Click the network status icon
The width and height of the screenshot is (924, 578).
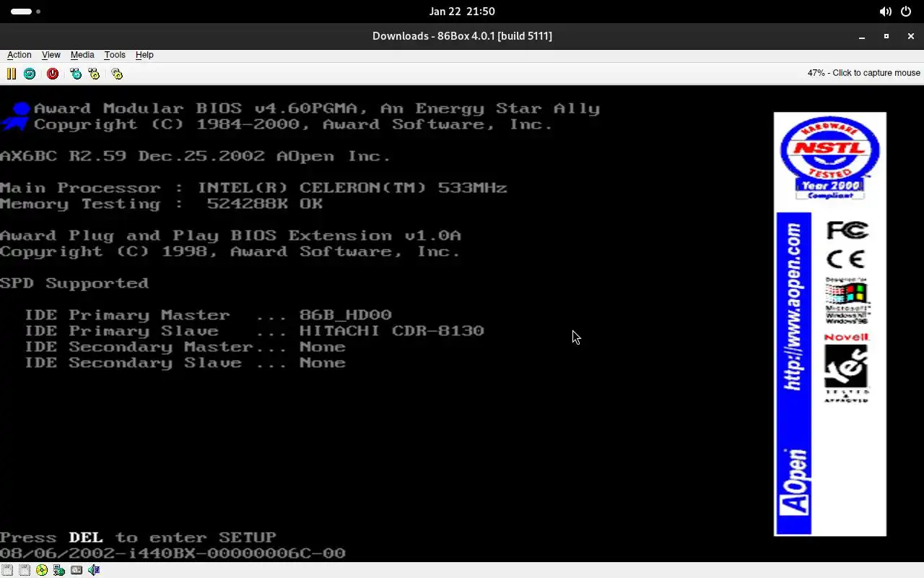click(59, 570)
